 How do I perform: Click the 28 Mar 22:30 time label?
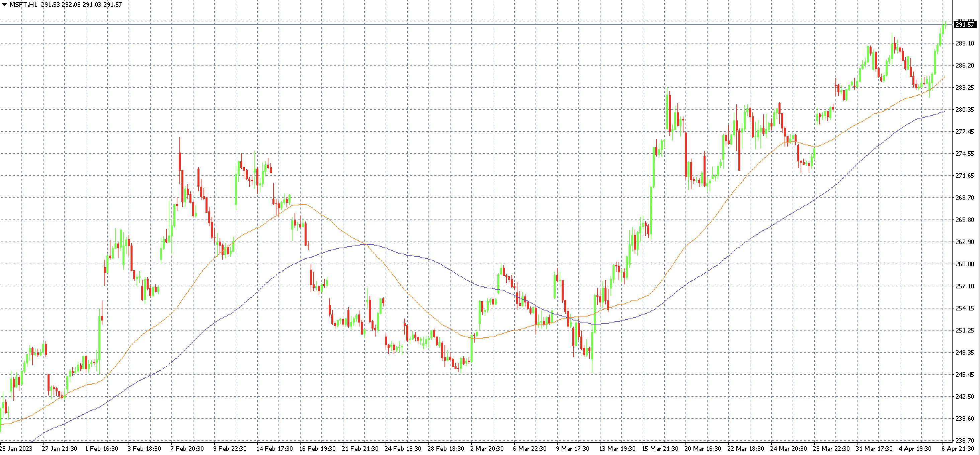point(831,449)
